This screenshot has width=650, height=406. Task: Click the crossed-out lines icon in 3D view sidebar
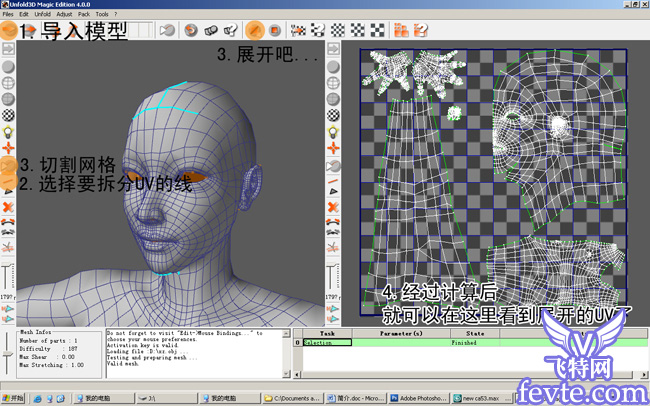[8, 248]
